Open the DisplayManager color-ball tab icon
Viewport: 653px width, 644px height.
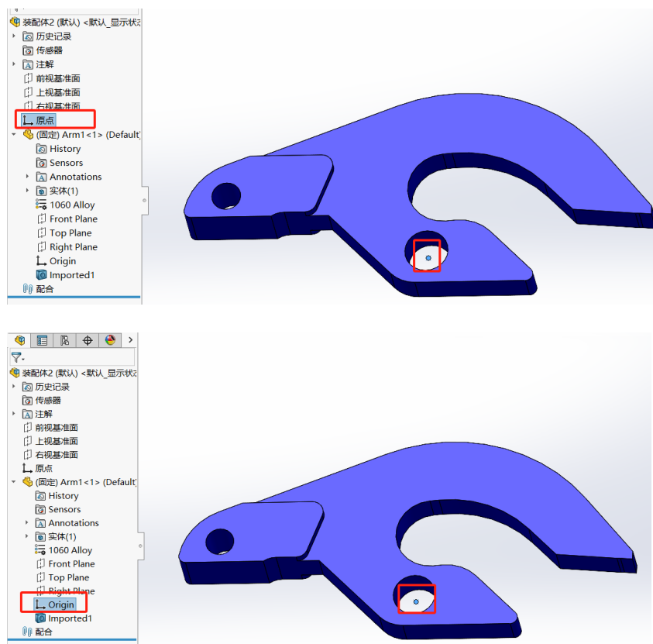click(x=110, y=340)
